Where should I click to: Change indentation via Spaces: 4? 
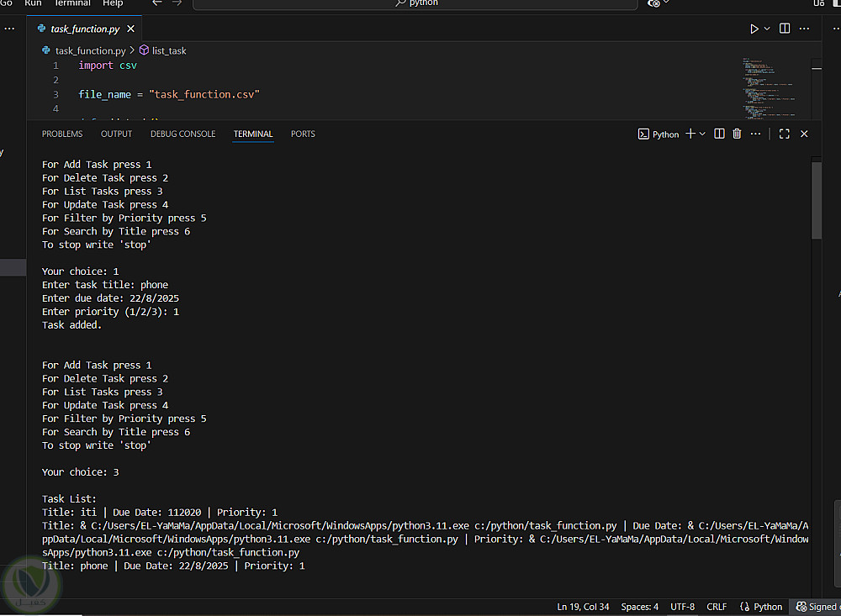pyautogui.click(x=639, y=607)
